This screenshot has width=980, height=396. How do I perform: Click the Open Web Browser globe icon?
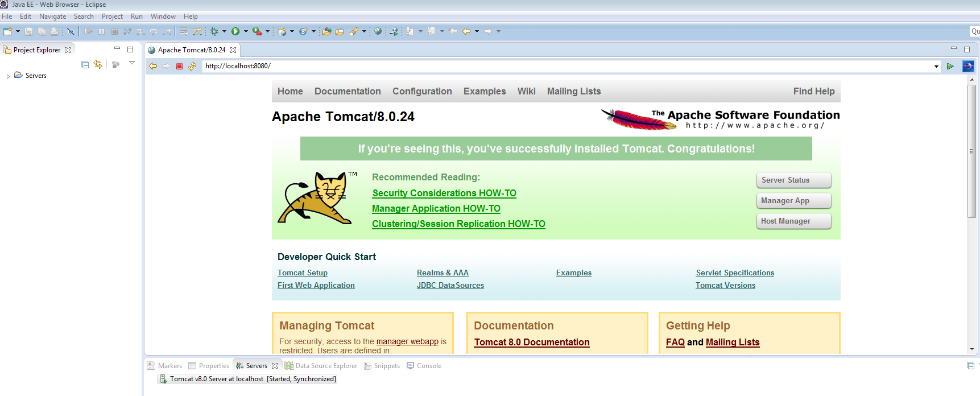click(x=378, y=31)
